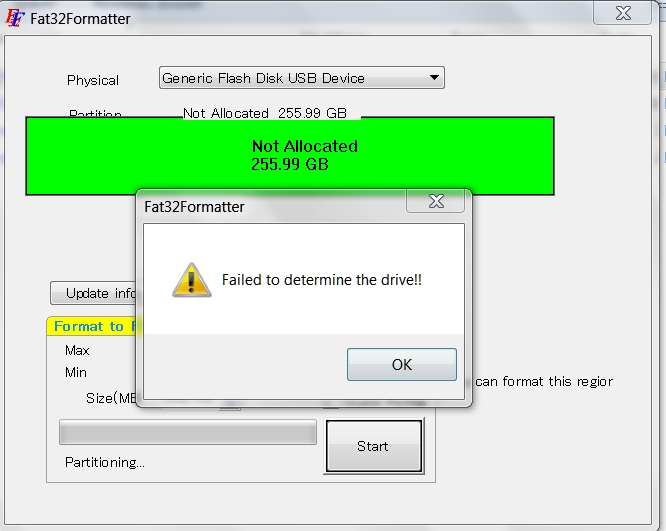This screenshot has width=666, height=531.
Task: Click the main window Fat32Formatter title text
Action: click(x=80, y=19)
